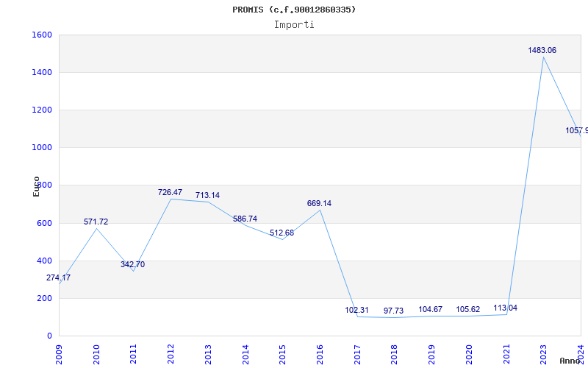Click x-axis year 2023

coord(543,354)
